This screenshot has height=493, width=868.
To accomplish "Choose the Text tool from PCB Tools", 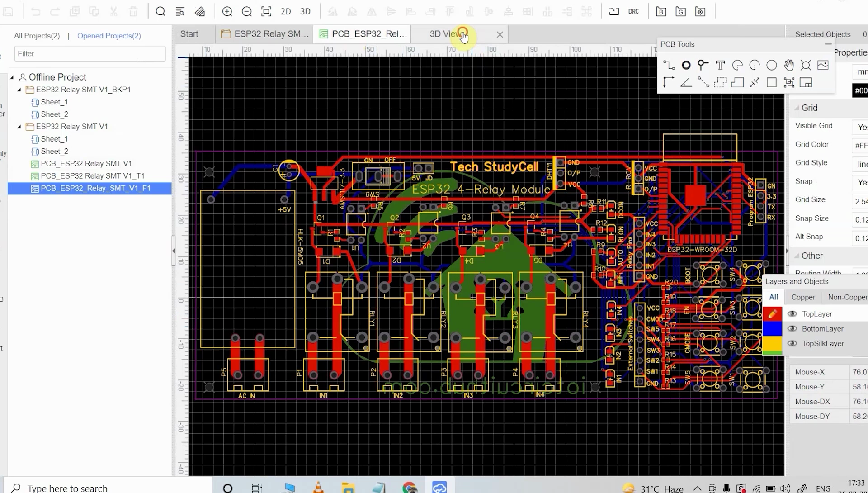I will point(720,65).
